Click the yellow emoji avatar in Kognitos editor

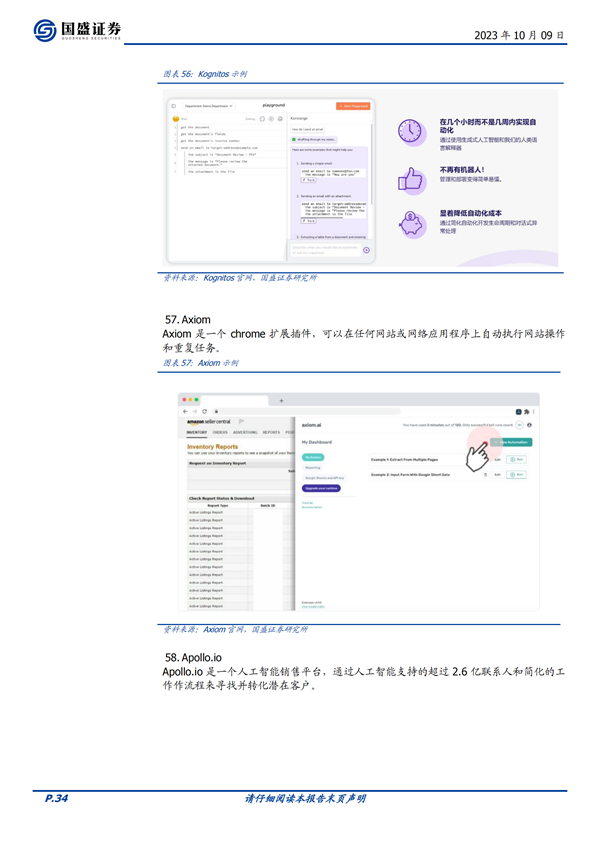point(176,118)
